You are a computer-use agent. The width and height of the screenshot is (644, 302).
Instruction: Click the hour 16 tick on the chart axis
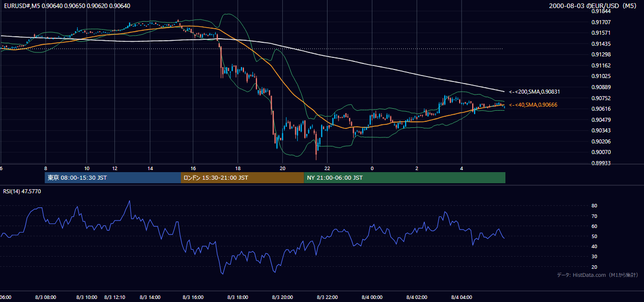(193, 168)
